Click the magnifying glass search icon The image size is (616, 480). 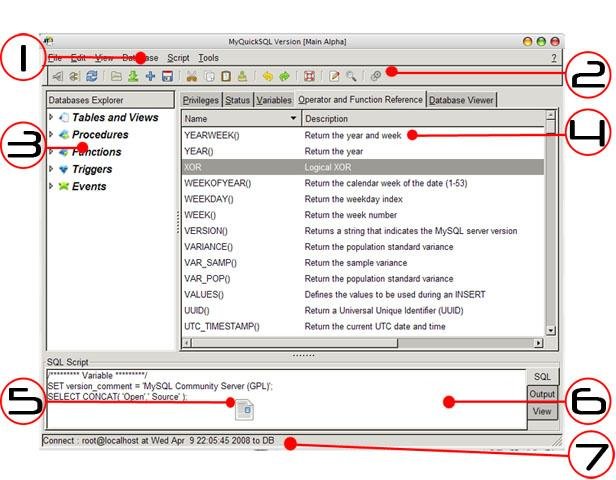click(351, 76)
